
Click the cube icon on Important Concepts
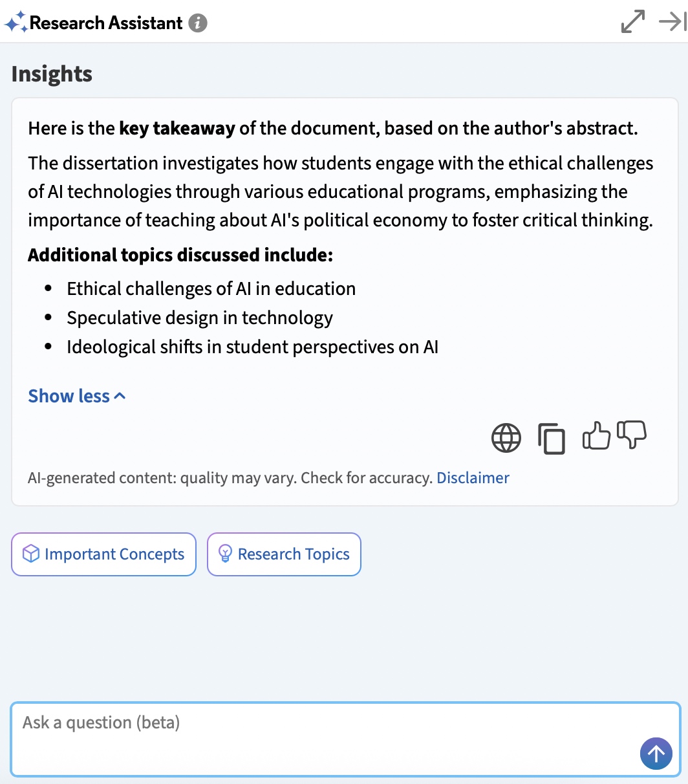click(x=30, y=554)
